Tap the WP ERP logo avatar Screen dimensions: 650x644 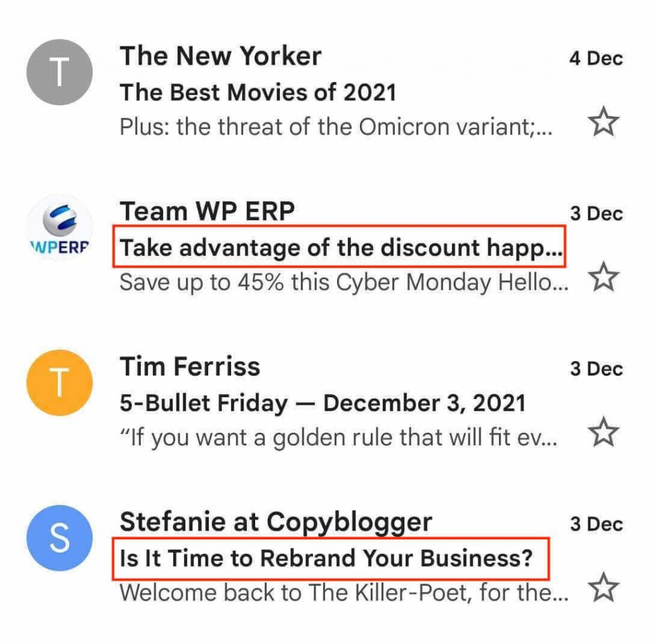click(59, 228)
